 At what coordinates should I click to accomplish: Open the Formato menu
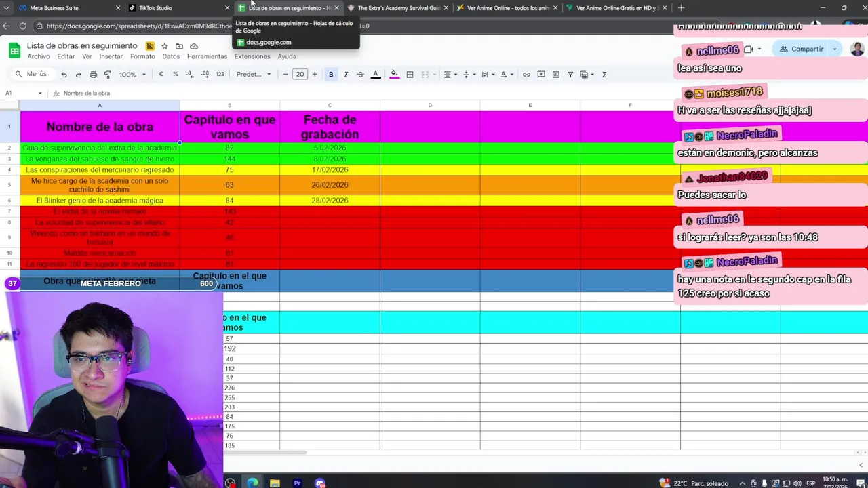(x=142, y=56)
